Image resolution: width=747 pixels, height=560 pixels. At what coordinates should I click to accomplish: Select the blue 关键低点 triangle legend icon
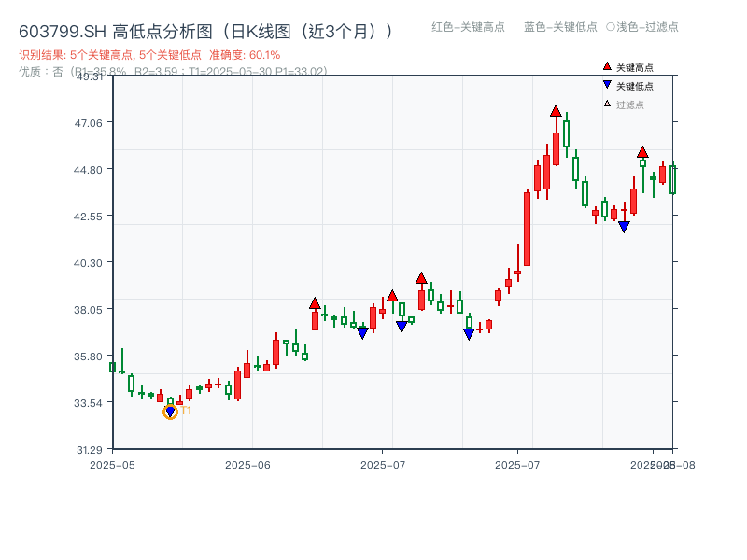click(x=606, y=85)
